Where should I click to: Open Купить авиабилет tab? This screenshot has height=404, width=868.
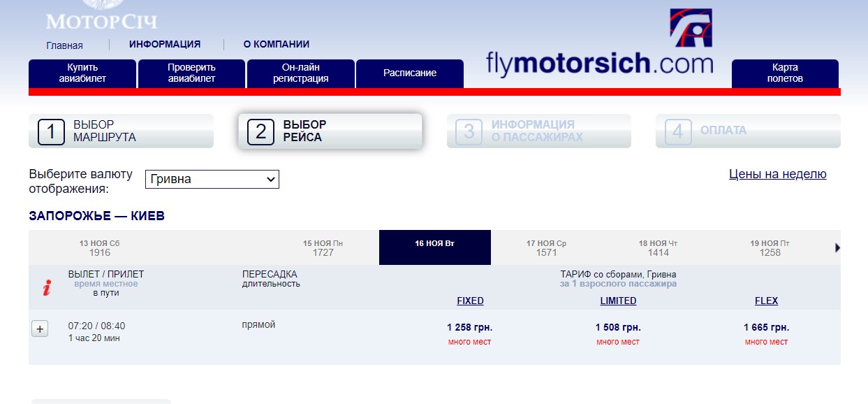pos(82,73)
